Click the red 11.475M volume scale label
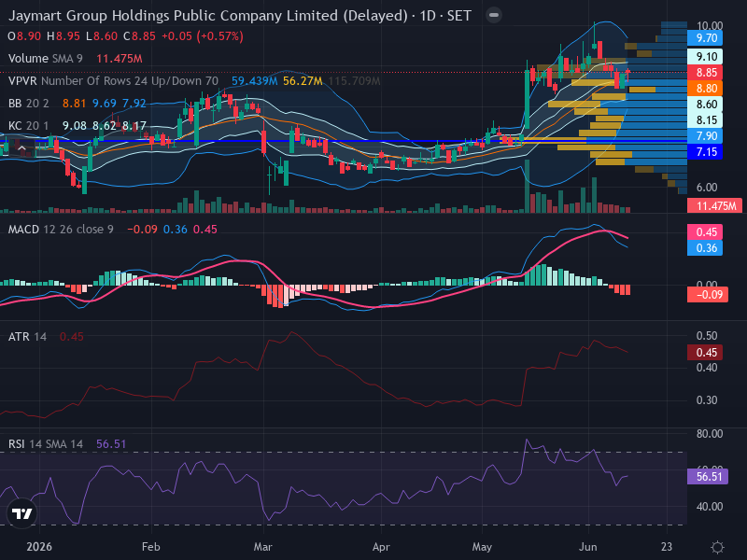 point(714,205)
